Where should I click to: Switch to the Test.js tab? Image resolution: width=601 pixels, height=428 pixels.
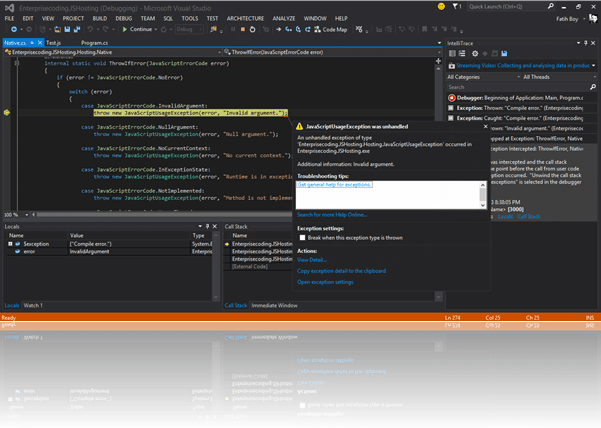pos(53,43)
